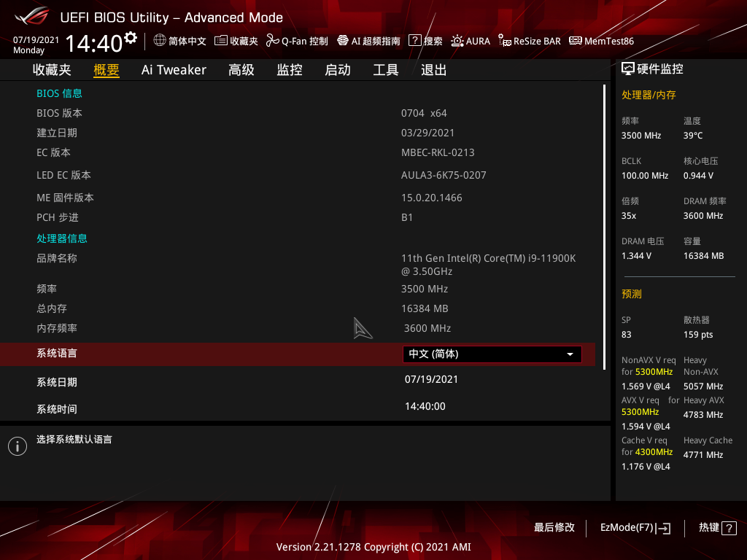Click the BIOS 版本 value 0704 x64

(x=424, y=113)
